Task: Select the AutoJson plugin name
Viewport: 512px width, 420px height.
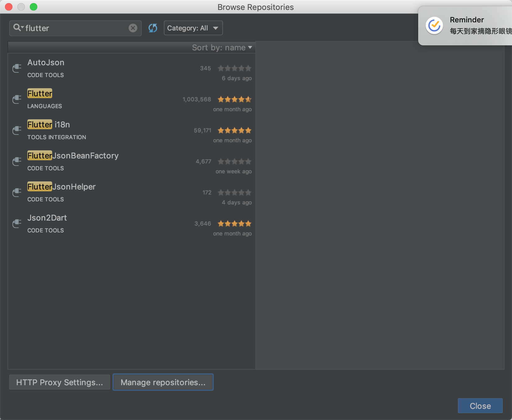Action: (x=46, y=62)
